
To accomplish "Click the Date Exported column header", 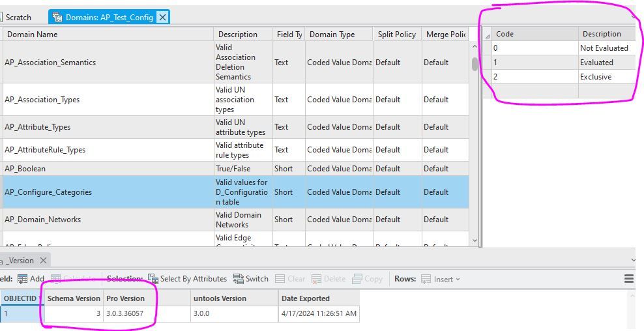I will point(319,298).
